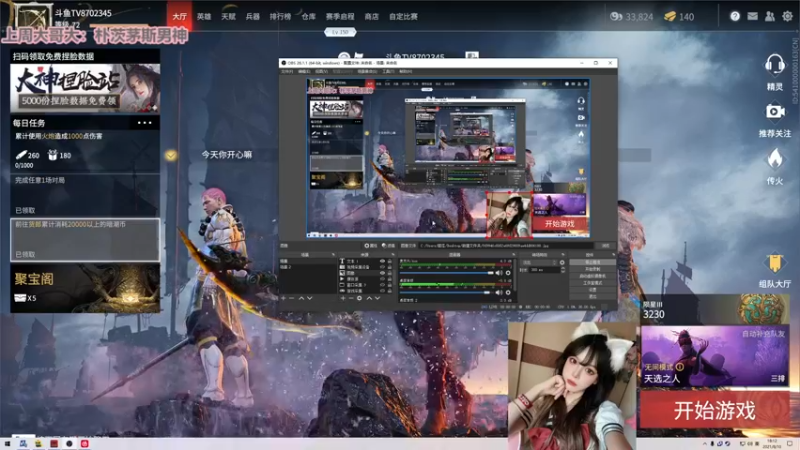Switch to the 兵器 tab

(253, 16)
